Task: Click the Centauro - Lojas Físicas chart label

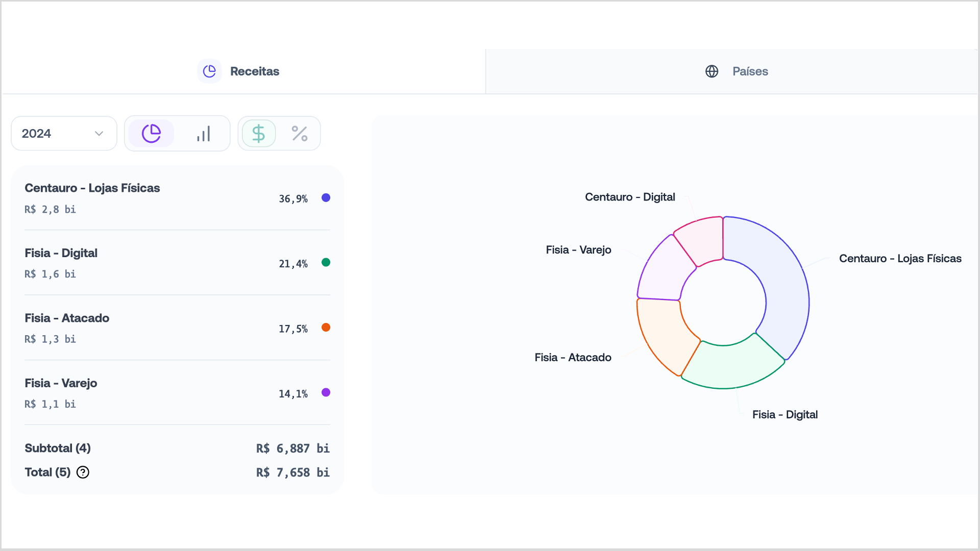Action: pyautogui.click(x=900, y=259)
